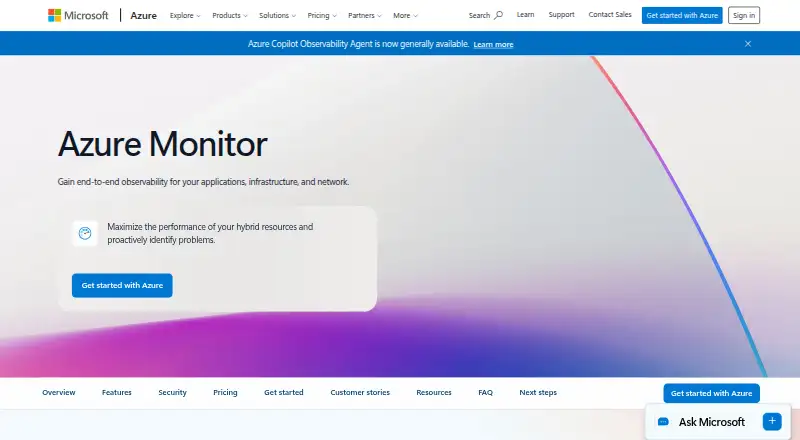Click the 'Gain end-to-end observability' subtitle
Viewport: 800px width, 440px height.
pos(203,182)
